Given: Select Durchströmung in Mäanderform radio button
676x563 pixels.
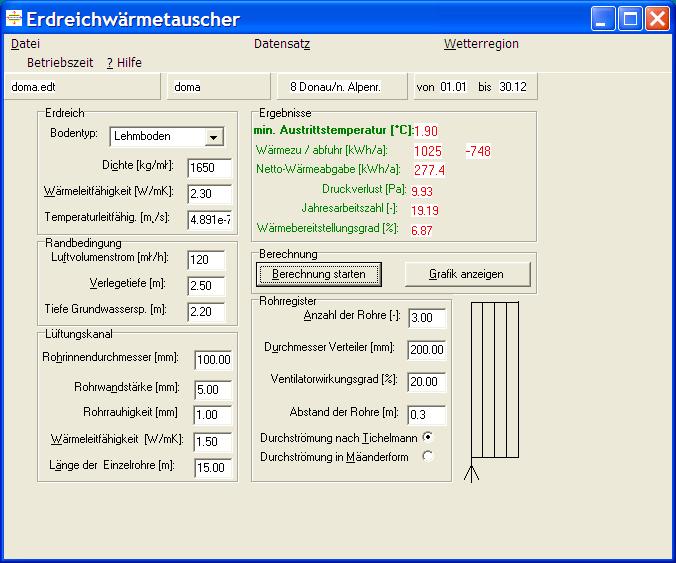Looking at the screenshot, I should [x=428, y=456].
